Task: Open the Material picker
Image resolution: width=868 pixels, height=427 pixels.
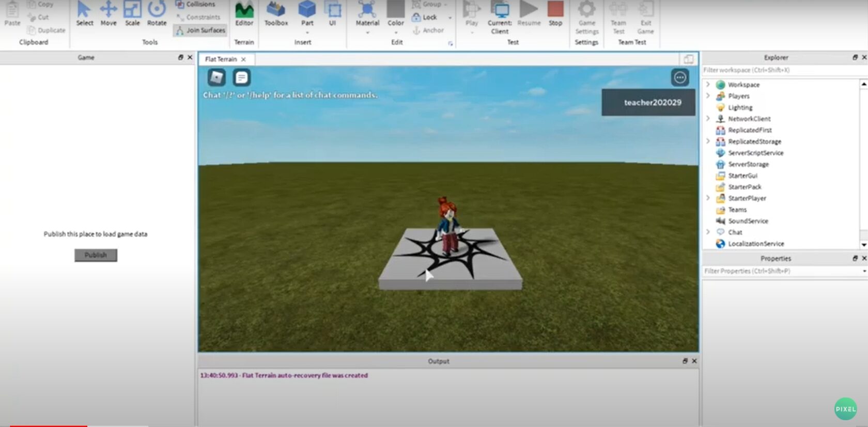Action: point(367,14)
